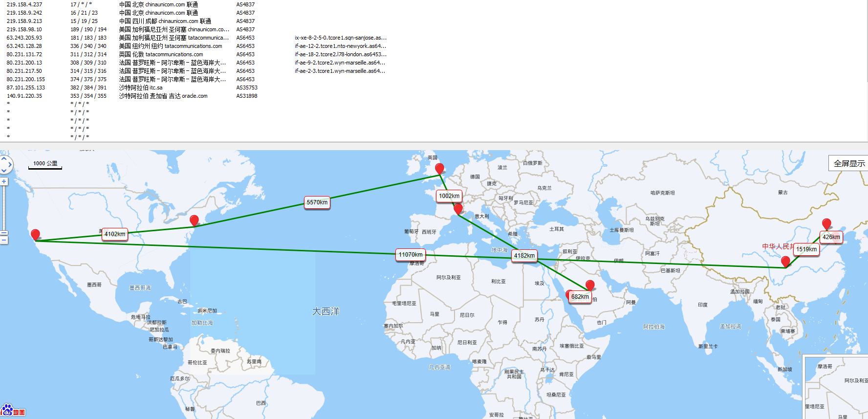The image size is (868, 419).
Task: Click latency cell '16 / 21 / 23'
Action: pyautogui.click(x=84, y=13)
